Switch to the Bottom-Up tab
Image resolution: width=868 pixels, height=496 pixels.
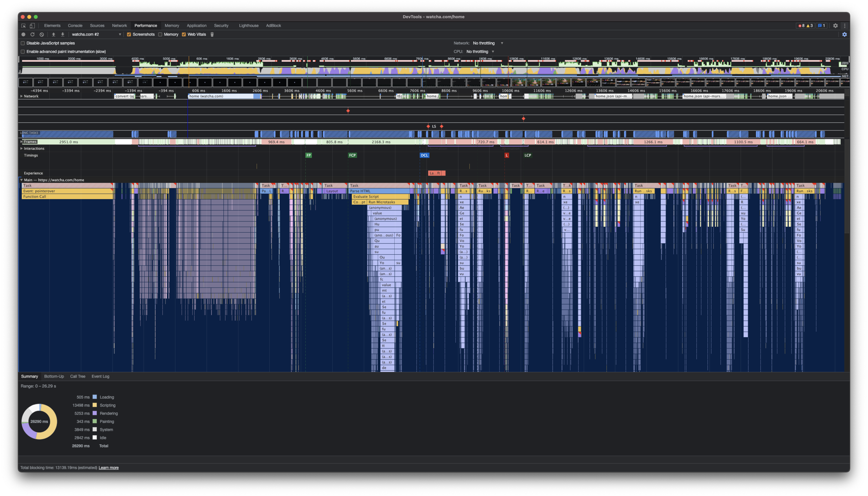click(x=54, y=377)
